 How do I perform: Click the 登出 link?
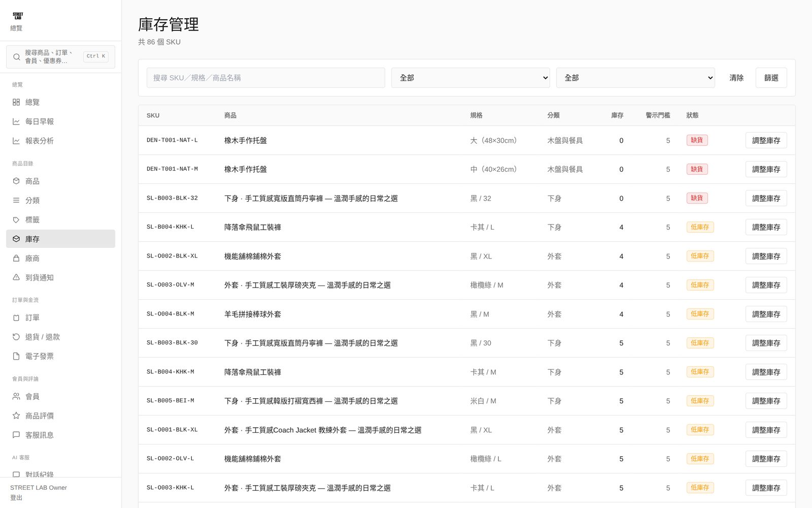(16, 497)
